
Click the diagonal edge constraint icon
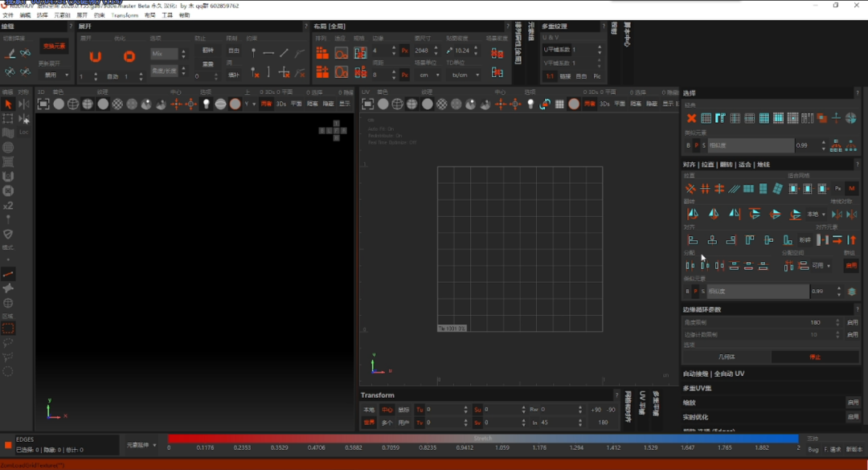pyautogui.click(x=284, y=53)
